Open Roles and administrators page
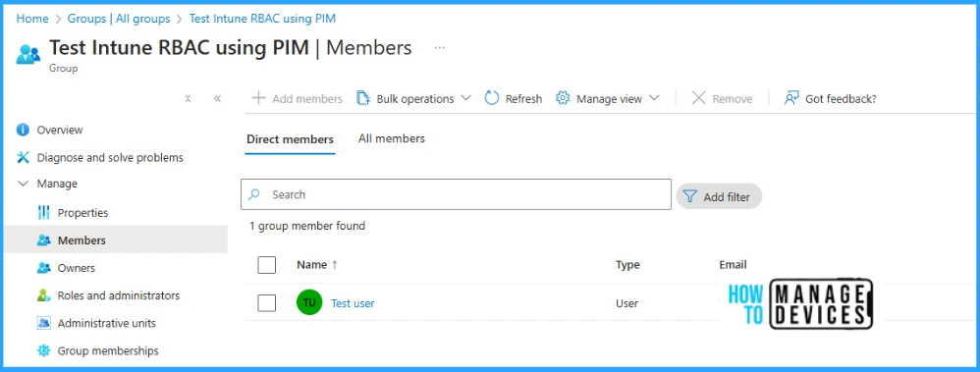This screenshot has width=980, height=372. [119, 295]
